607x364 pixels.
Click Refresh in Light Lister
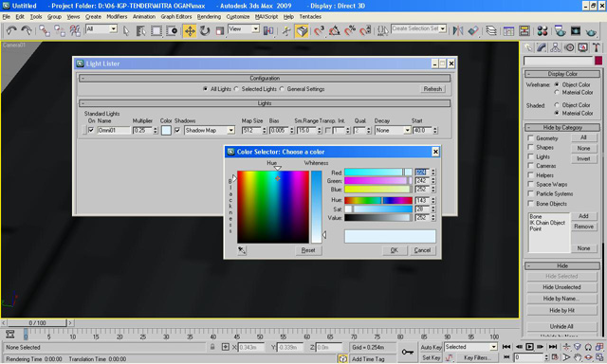pyautogui.click(x=432, y=89)
